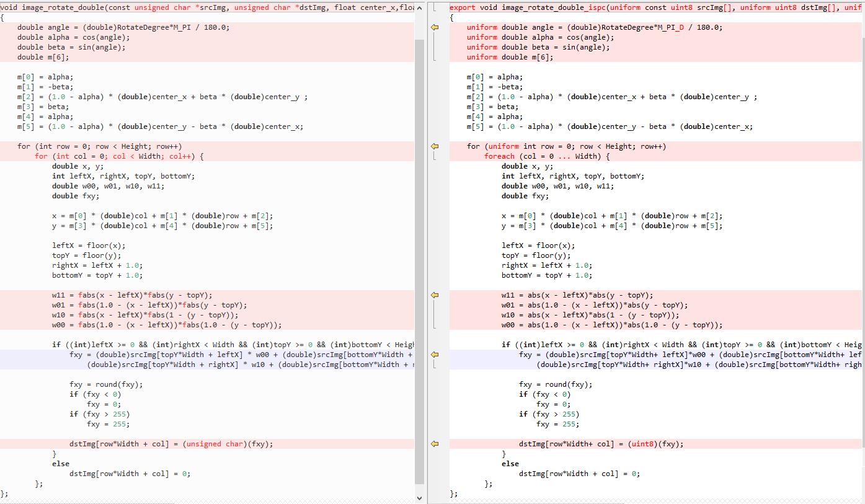
Task: Click 'uniform double m[6];' in right pane
Action: [x=510, y=57]
